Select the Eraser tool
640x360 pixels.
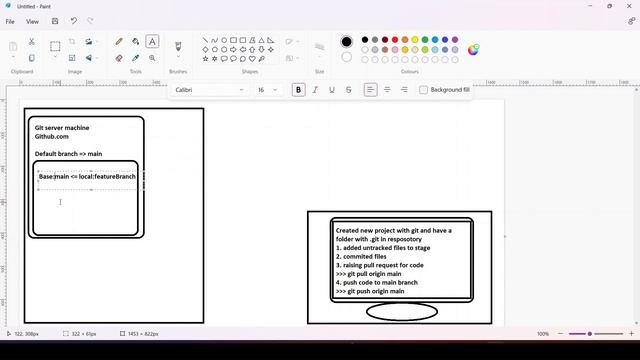click(119, 58)
